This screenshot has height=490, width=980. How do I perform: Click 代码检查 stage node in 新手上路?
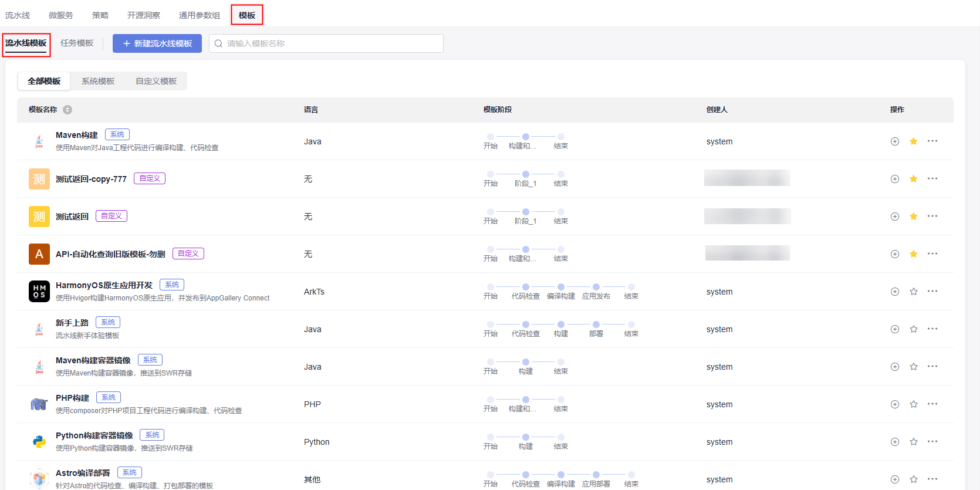526,325
